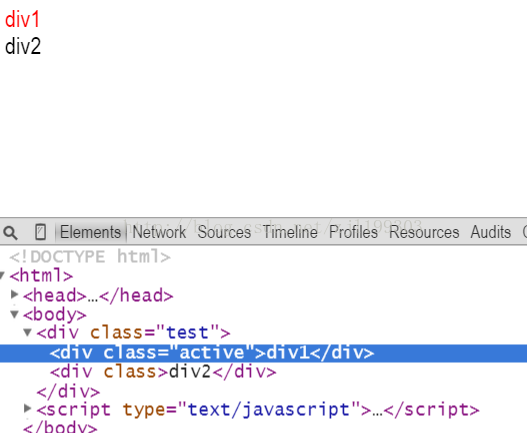The width and height of the screenshot is (527, 433).
Task: Expand the script element arrow
Action: [x=28, y=409]
